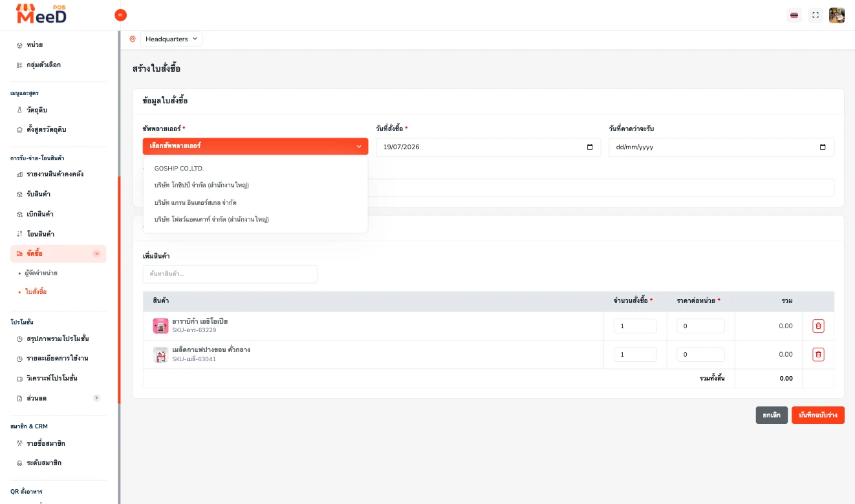Open the สรุปภาพรวมโปรโมชั่น menu

(58, 339)
